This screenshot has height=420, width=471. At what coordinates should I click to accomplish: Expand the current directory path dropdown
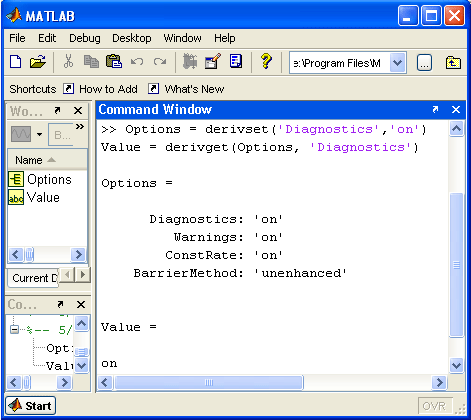pyautogui.click(x=397, y=63)
